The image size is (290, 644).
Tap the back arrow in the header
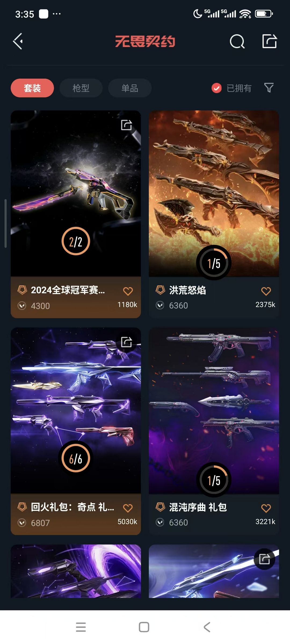[x=18, y=41]
